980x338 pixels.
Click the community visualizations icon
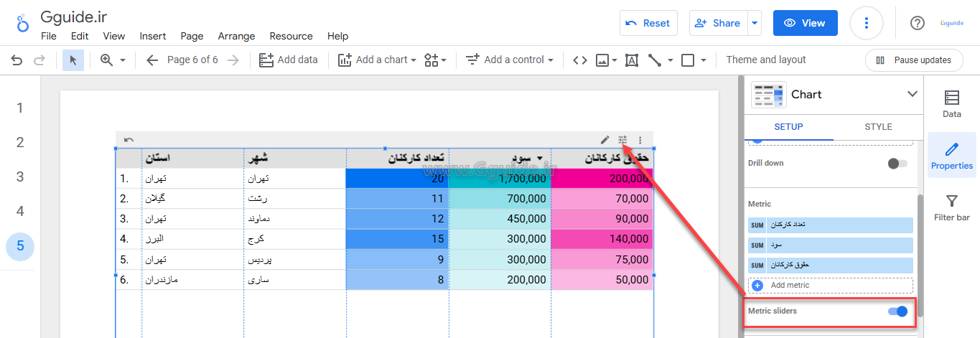point(431,60)
